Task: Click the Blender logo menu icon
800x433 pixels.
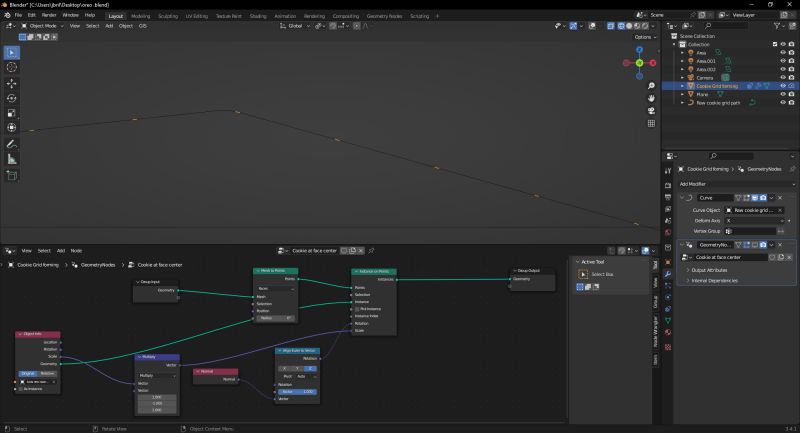Action: (x=7, y=15)
